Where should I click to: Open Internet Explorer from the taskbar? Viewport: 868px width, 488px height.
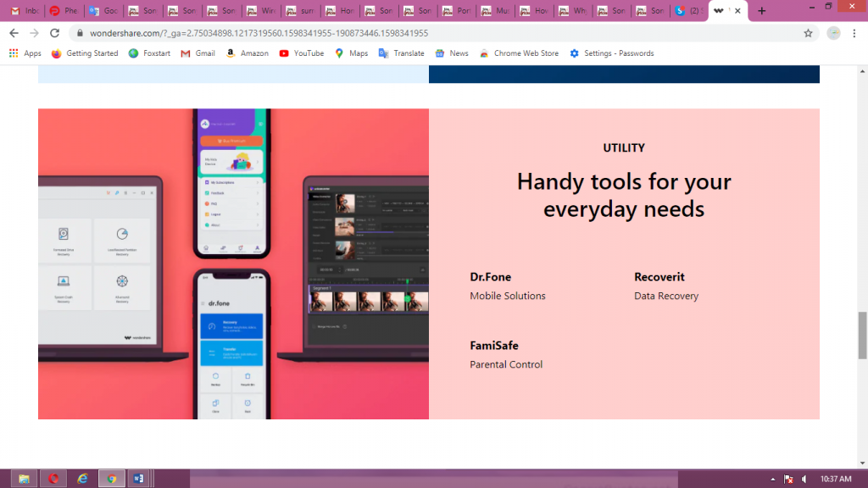click(82, 479)
